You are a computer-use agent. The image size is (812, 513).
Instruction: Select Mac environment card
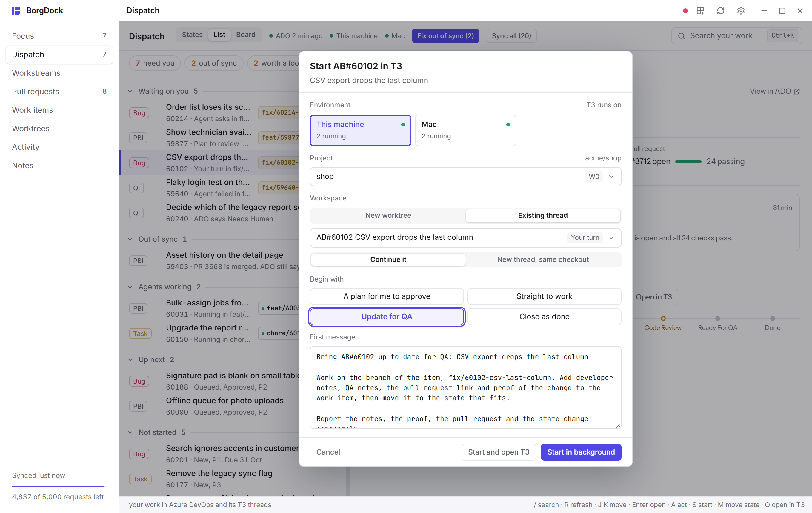465,130
